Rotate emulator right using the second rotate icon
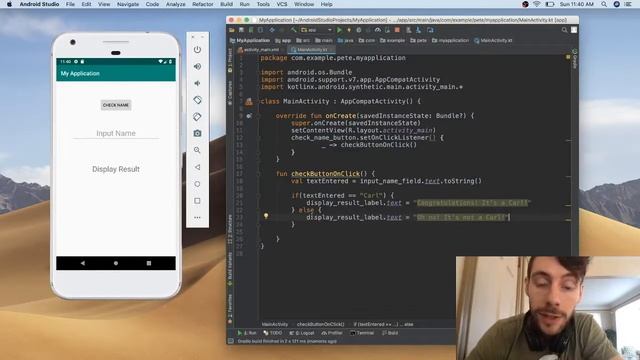 [198, 117]
